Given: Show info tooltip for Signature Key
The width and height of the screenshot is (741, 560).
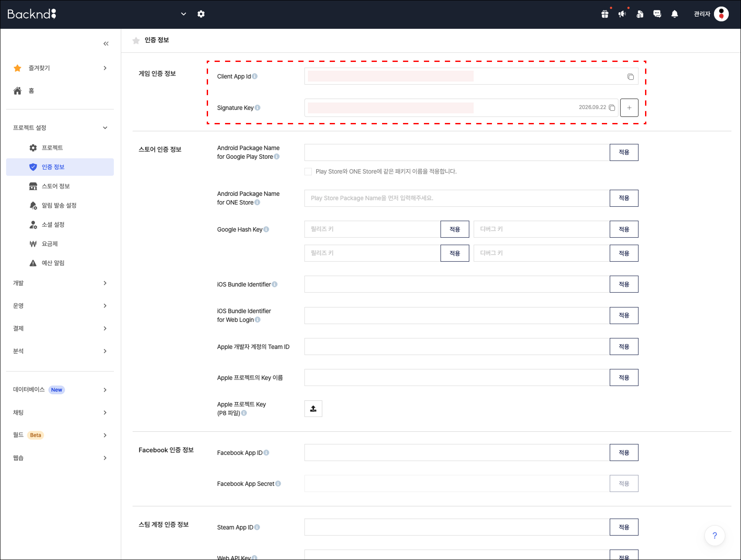Looking at the screenshot, I should point(257,108).
